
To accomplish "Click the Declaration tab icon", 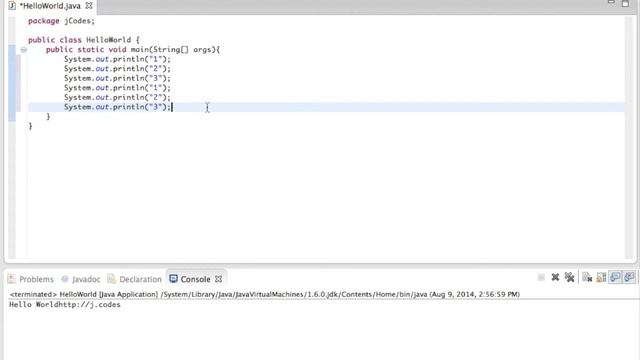I will point(111,279).
